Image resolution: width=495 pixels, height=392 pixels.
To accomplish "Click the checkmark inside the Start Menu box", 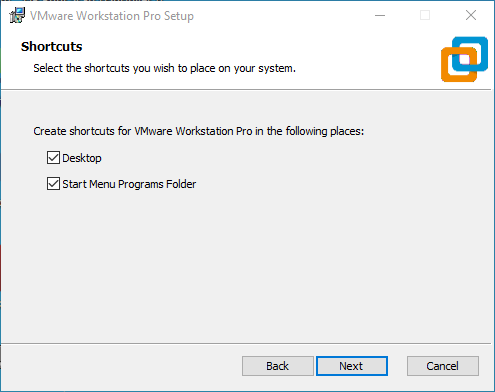I will tap(53, 184).
